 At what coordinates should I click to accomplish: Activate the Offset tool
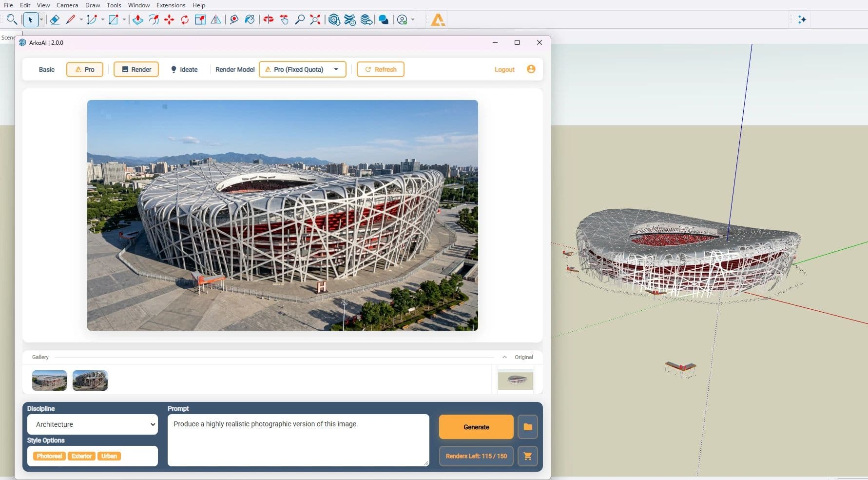154,20
